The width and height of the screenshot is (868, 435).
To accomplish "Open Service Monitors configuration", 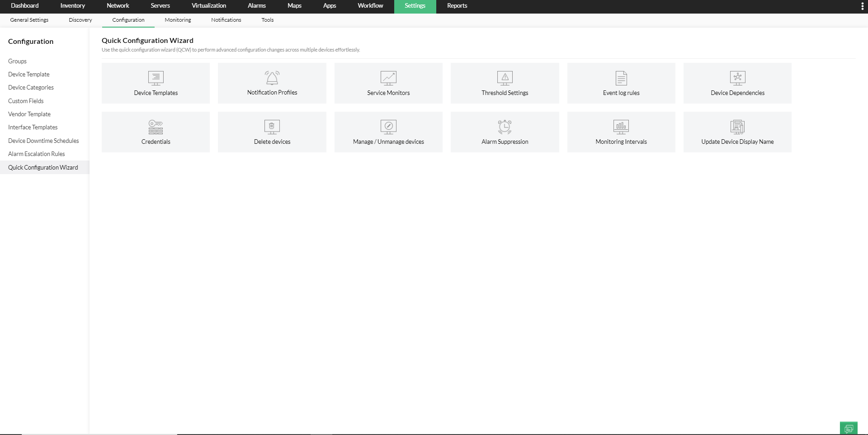I will pyautogui.click(x=388, y=83).
